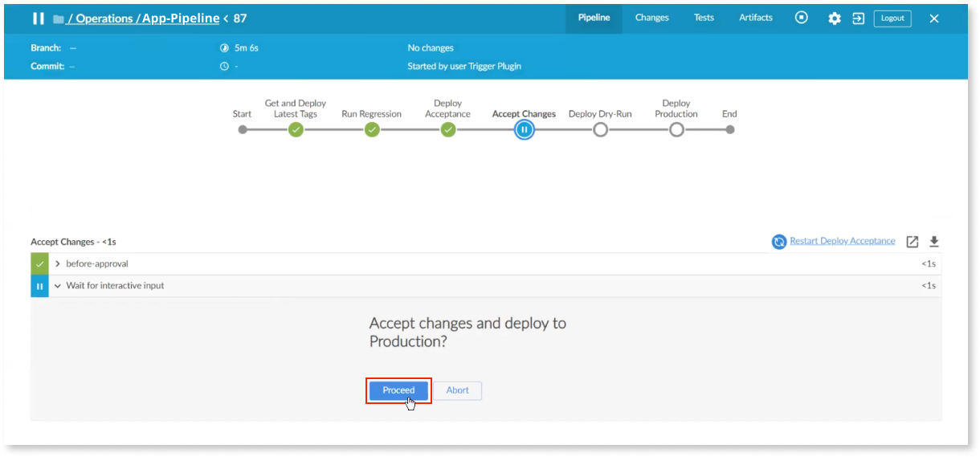This screenshot has width=980, height=457.
Task: Click the stop pipeline run icon
Action: [801, 18]
